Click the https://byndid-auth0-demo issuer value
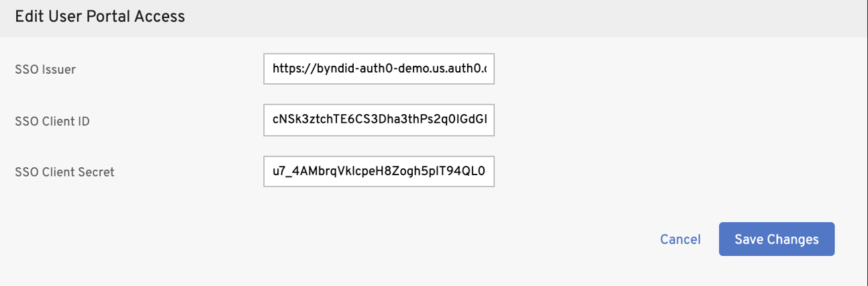868x286 pixels. pyautogui.click(x=379, y=68)
